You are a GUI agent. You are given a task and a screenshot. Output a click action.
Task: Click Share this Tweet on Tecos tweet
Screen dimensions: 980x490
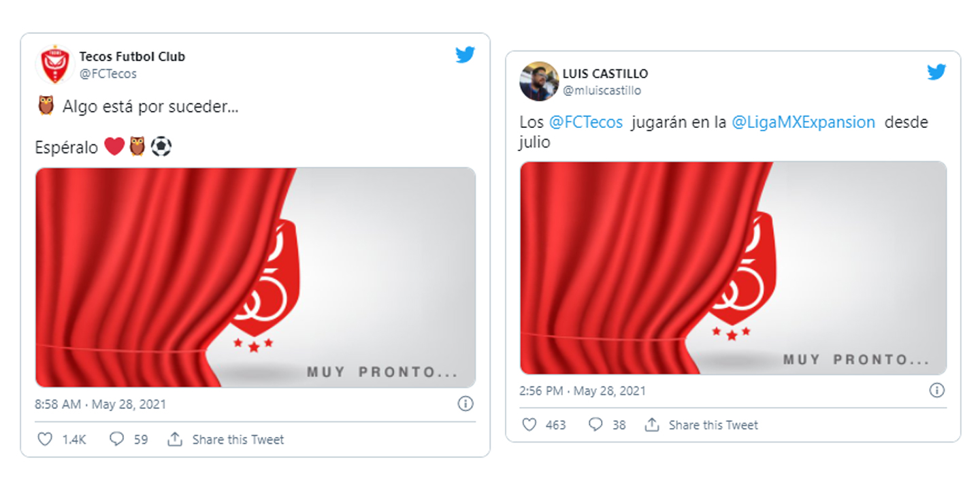coord(238,440)
